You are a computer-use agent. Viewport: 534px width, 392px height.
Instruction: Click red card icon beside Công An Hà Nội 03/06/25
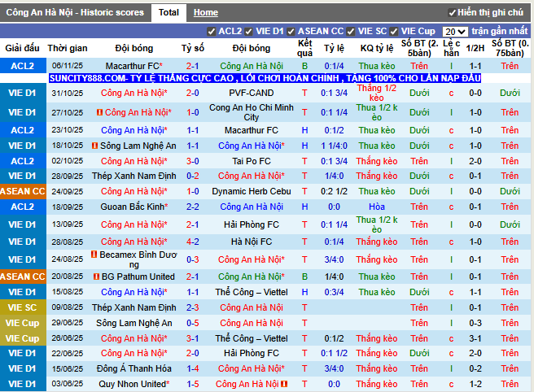pyautogui.click(x=284, y=384)
